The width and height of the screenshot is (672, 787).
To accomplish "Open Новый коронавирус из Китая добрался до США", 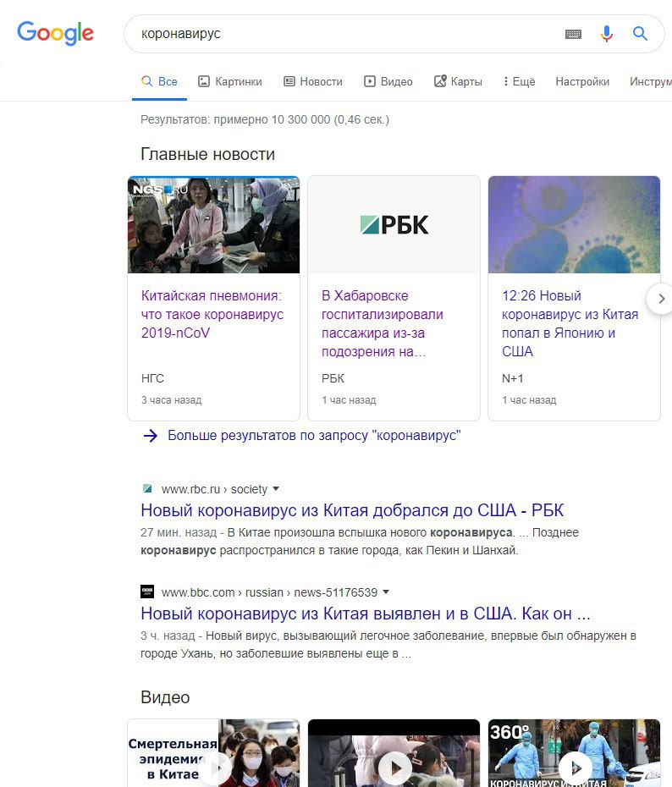I will (x=352, y=510).
